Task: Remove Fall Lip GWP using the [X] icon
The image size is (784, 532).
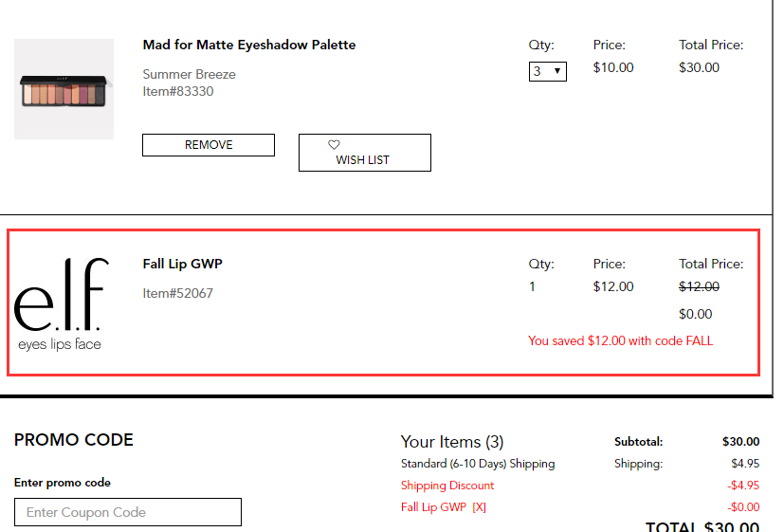Action: [x=479, y=507]
